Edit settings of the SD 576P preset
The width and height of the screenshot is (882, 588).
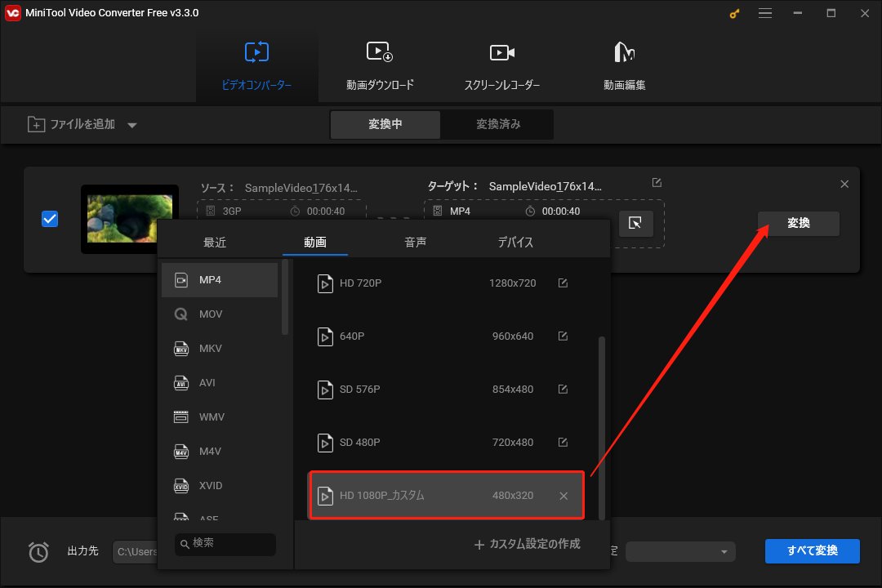click(x=563, y=389)
